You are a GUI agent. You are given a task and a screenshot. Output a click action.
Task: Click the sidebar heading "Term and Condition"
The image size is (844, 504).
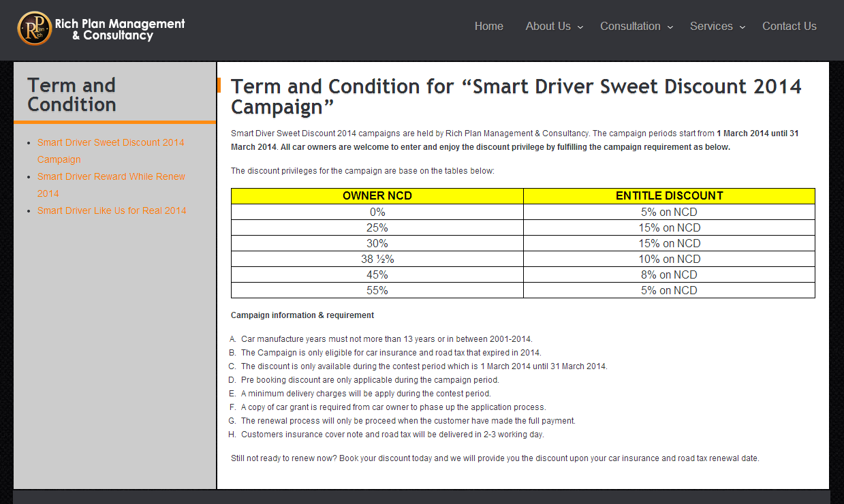[72, 95]
